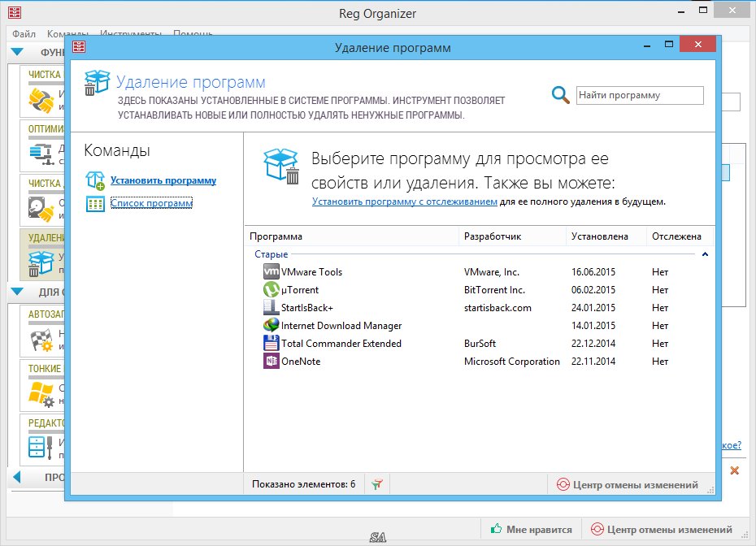This screenshot has height=546, width=756.
Task: Click the install date 22.11.2014
Action: point(593,361)
